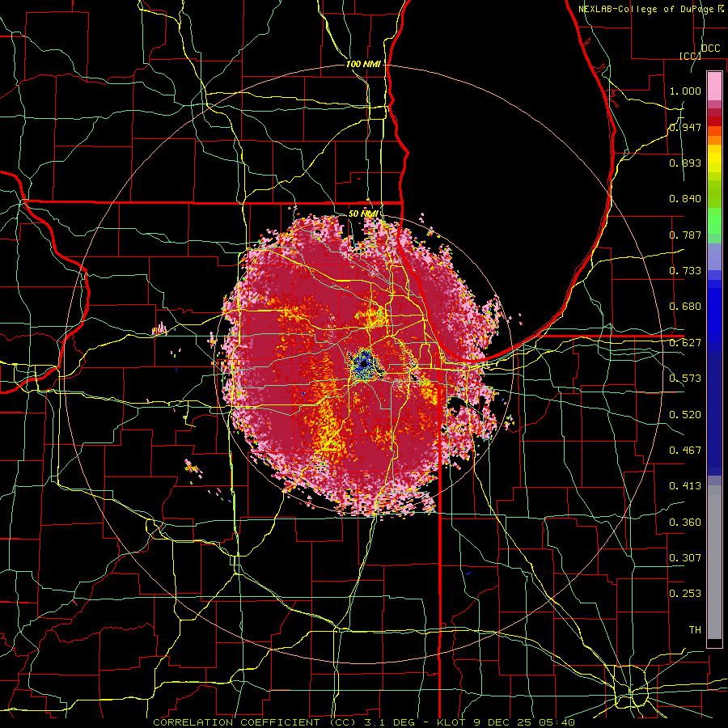Select the 0.787 scale value
Image resolution: width=728 pixels, height=728 pixels.
(685, 235)
